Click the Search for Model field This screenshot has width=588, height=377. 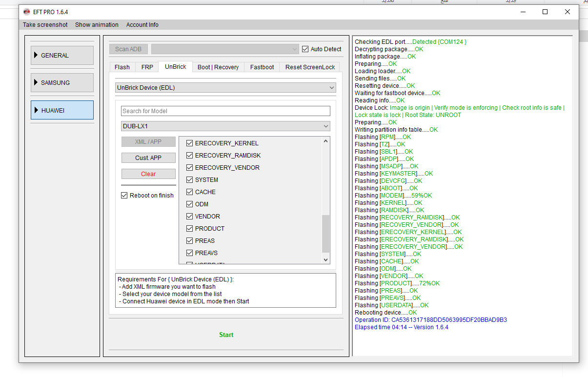225,111
